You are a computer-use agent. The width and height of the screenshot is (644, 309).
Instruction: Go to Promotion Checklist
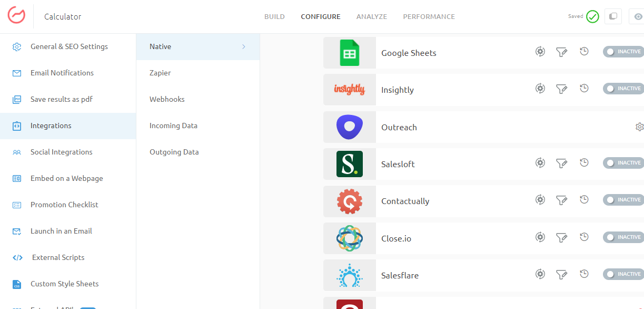click(x=68, y=205)
